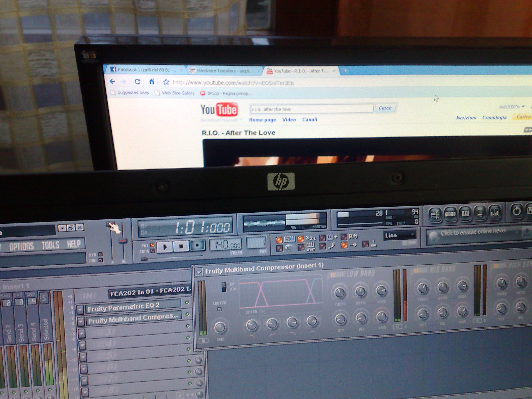Viewport: 532px width, 399px height.
Task: Click Chrome back arrow
Action: 112,81
